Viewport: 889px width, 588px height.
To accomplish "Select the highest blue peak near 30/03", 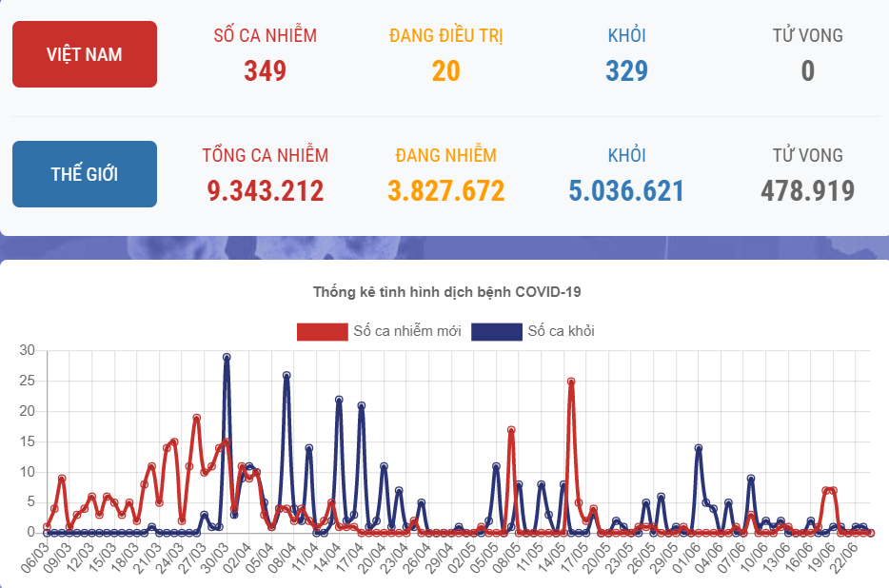I will 227,358.
